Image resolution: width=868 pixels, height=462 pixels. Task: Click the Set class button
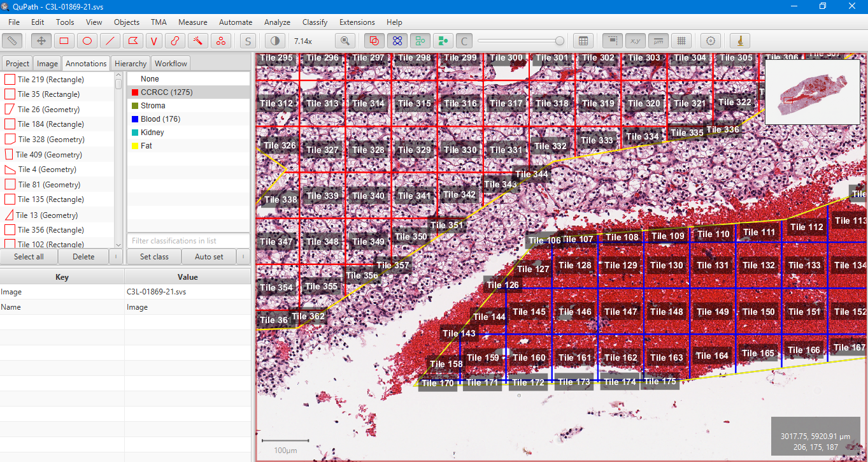[x=153, y=256]
